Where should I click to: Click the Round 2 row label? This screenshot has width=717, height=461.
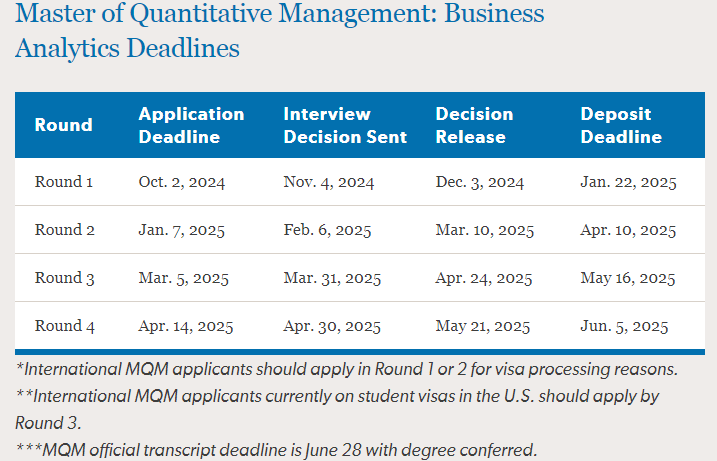(x=64, y=230)
